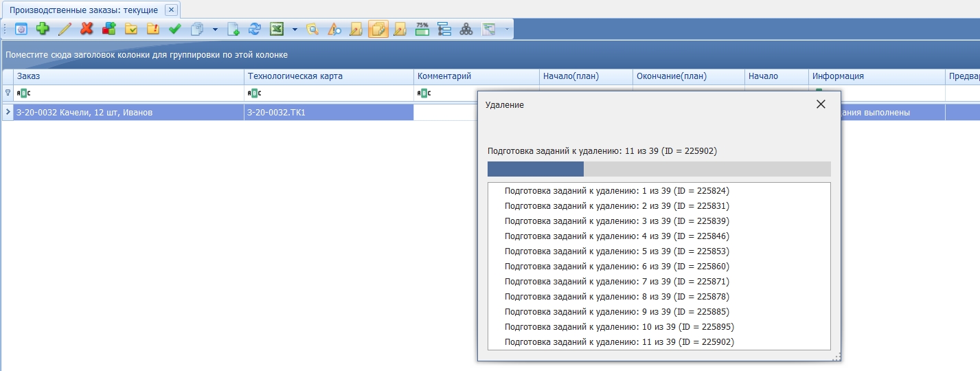Sort by Заказ column header
Screen dimensions: 980x371
coord(128,76)
